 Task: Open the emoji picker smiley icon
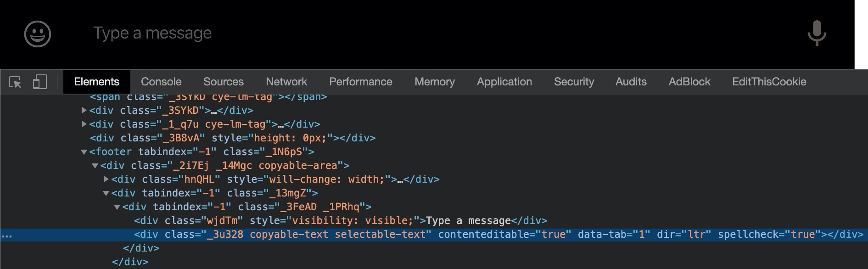tap(38, 34)
